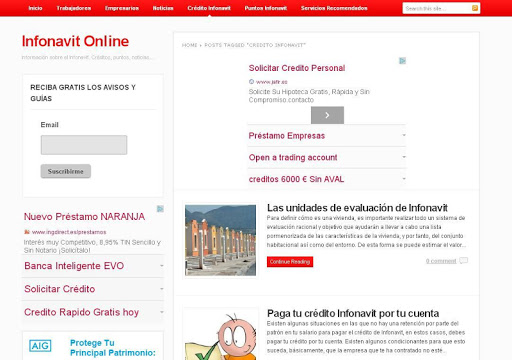Expand the Banca Inteligente EVO entry

[x=93, y=266]
